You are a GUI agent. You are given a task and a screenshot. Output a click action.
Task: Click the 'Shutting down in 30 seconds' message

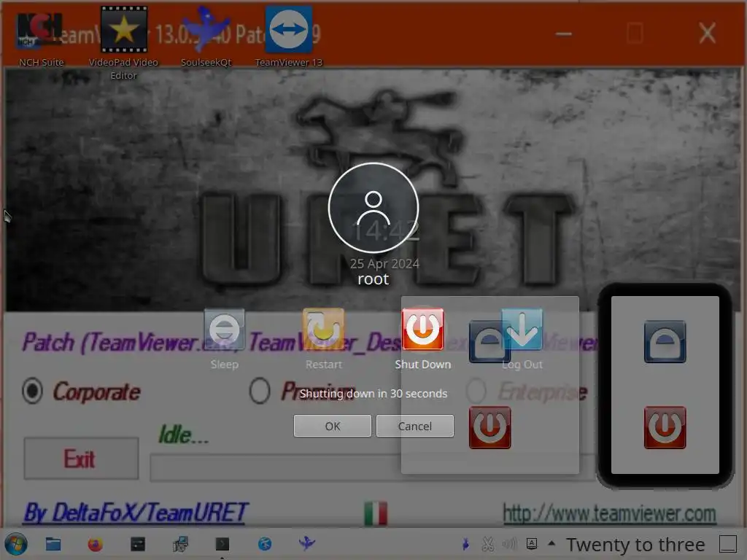coord(373,394)
